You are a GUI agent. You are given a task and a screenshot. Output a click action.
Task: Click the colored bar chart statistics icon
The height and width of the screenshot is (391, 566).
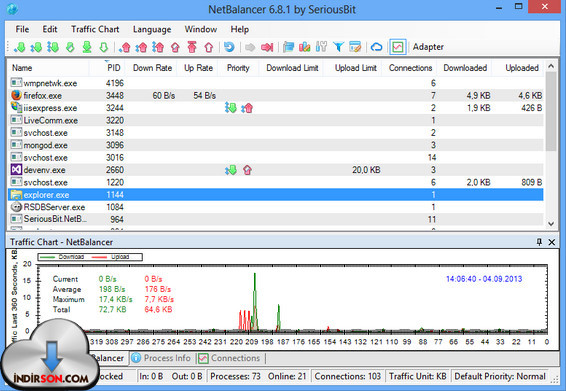305,47
